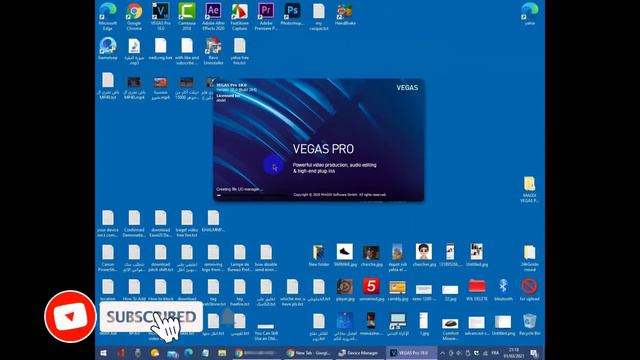Select the Adobe Premiere Pro desktop shortcut

pos(266,16)
